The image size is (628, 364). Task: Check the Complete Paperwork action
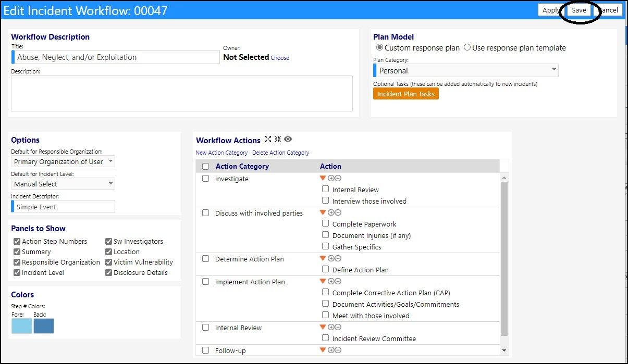[x=325, y=223]
